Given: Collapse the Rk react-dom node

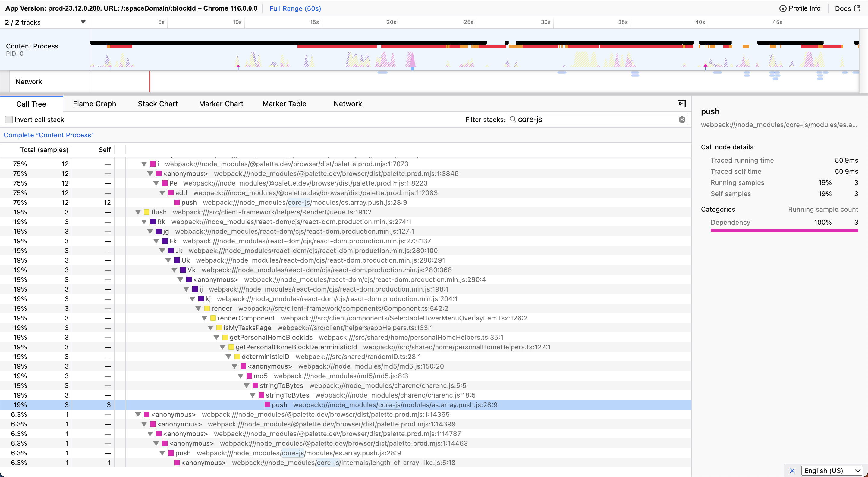Looking at the screenshot, I should tap(144, 222).
